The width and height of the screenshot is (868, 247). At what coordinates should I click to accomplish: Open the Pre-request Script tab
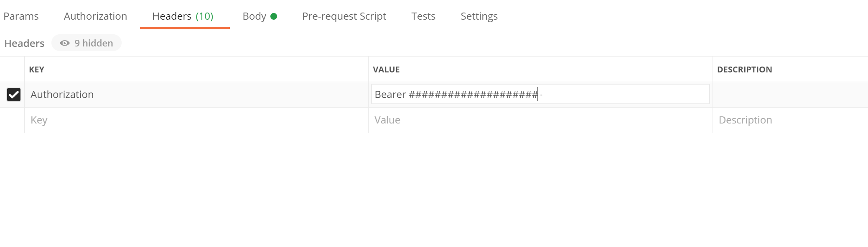point(344,16)
